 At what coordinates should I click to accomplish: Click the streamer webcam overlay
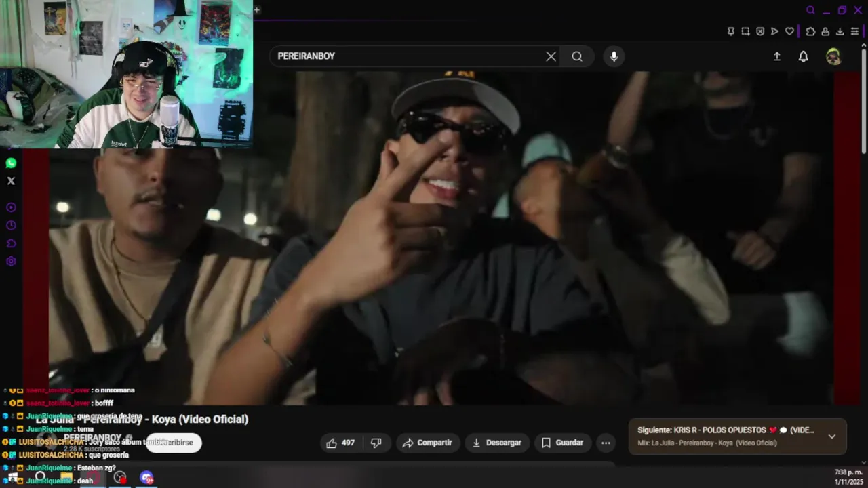pyautogui.click(x=126, y=74)
